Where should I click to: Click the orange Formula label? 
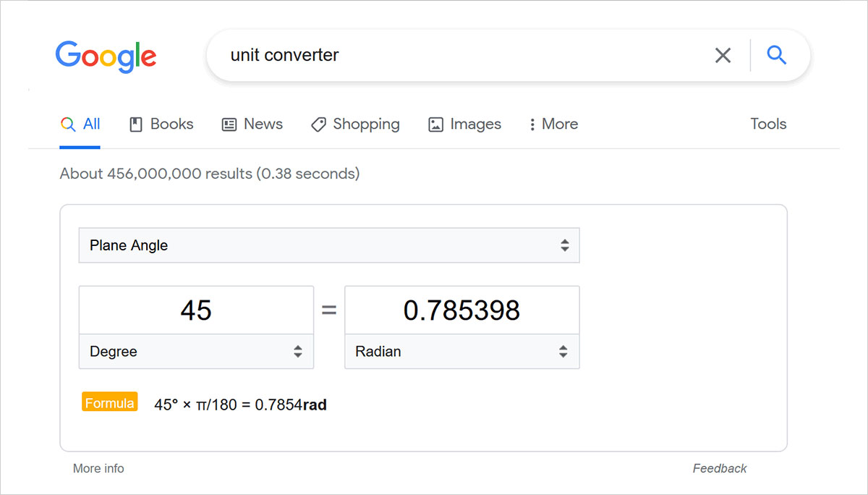point(110,403)
